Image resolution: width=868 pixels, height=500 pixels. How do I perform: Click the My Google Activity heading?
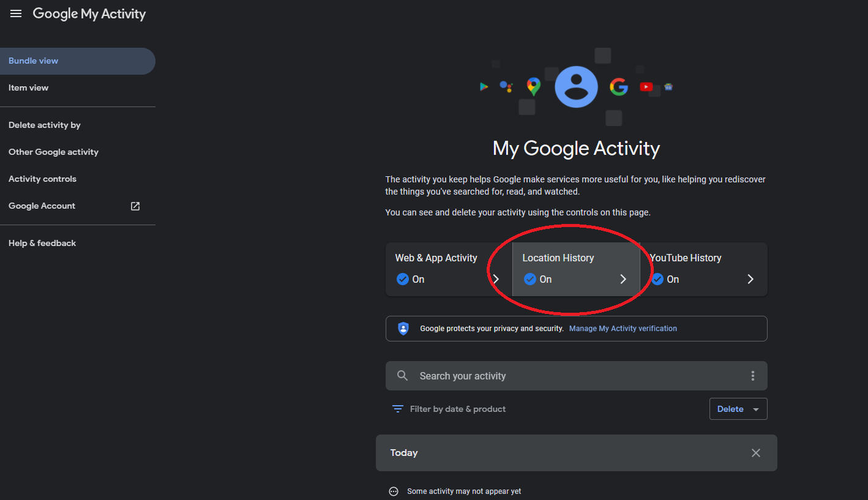click(x=576, y=149)
